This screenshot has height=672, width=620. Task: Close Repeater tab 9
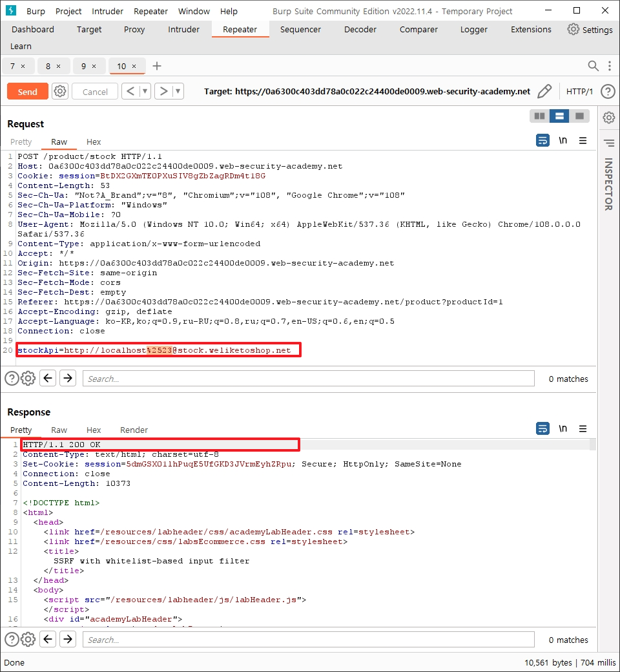tap(94, 66)
